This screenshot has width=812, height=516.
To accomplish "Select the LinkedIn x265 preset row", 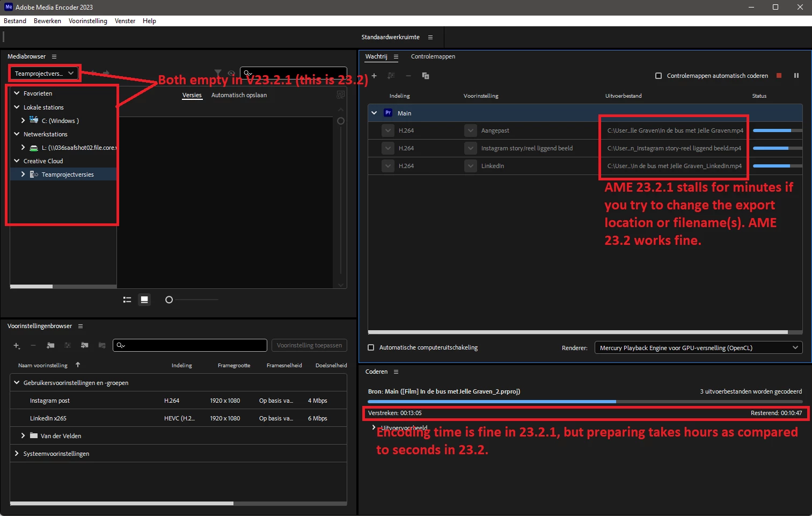I will point(178,418).
